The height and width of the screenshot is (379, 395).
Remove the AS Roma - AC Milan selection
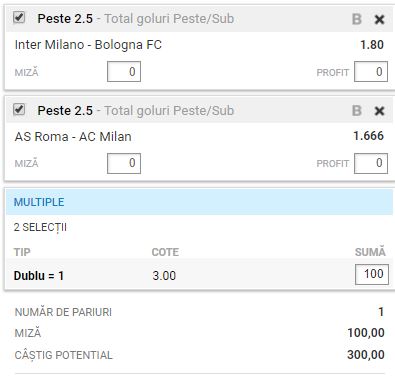[x=379, y=111]
